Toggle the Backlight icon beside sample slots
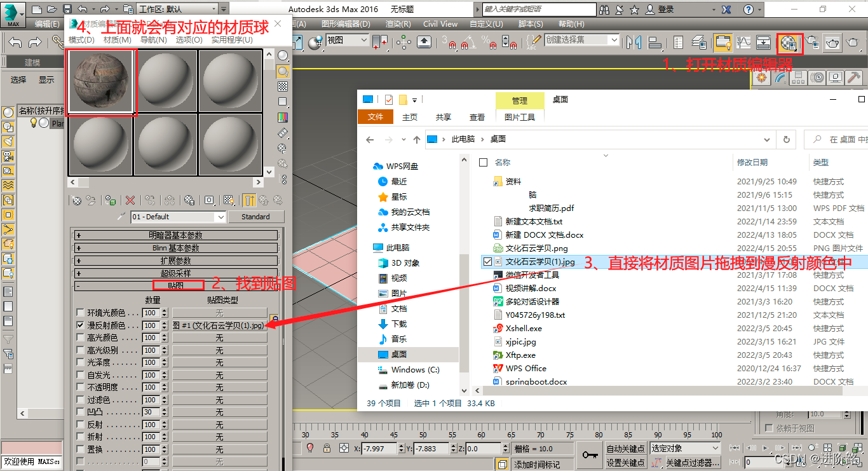The height and width of the screenshot is (471, 868). [x=283, y=71]
